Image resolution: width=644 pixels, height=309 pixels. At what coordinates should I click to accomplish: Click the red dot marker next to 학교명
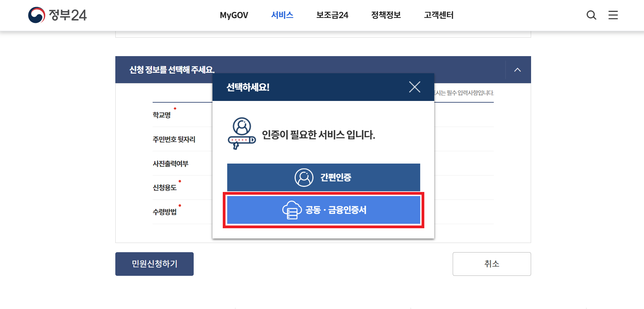tap(176, 109)
